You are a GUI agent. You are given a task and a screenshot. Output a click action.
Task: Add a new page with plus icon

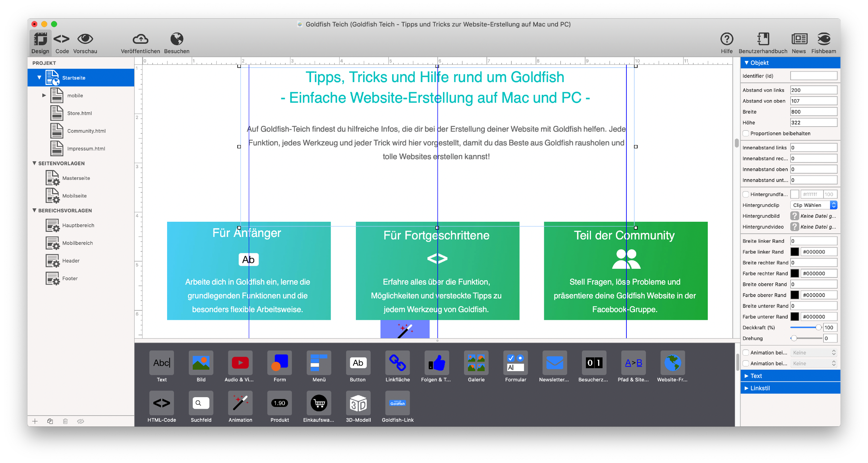point(35,421)
